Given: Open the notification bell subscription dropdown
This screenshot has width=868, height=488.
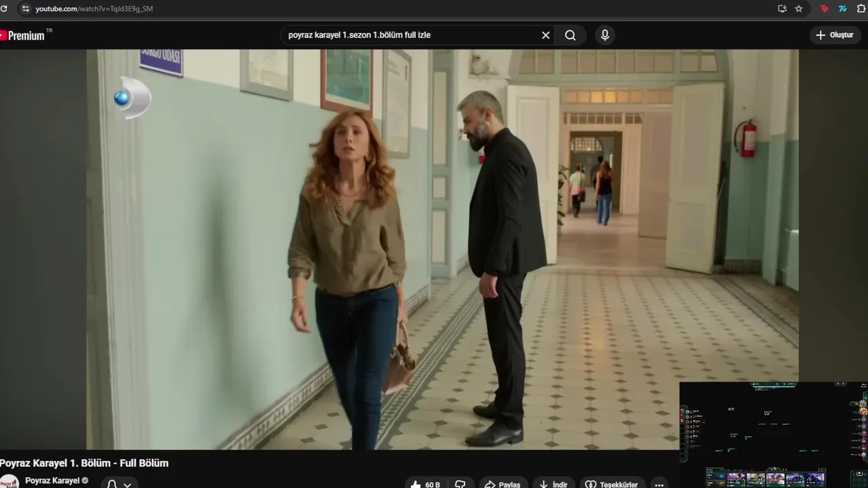Looking at the screenshot, I should click(119, 484).
